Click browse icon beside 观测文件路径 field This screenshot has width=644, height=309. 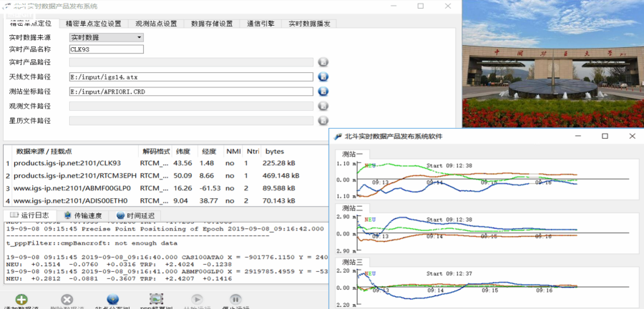(x=323, y=106)
